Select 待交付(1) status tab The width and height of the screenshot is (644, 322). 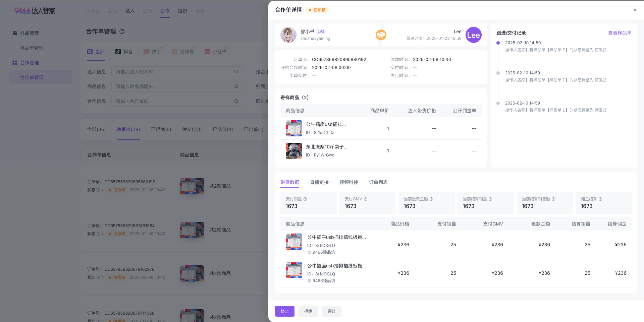click(x=192, y=129)
